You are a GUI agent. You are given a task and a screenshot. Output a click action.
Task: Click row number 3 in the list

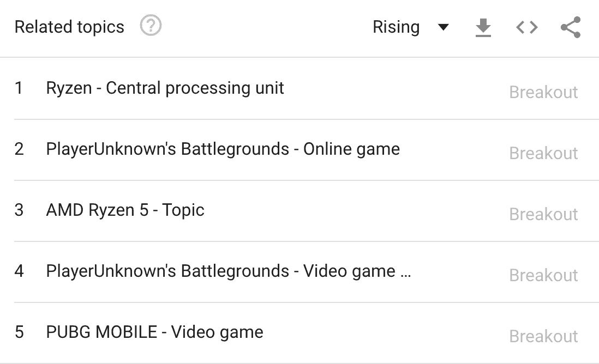click(x=20, y=210)
